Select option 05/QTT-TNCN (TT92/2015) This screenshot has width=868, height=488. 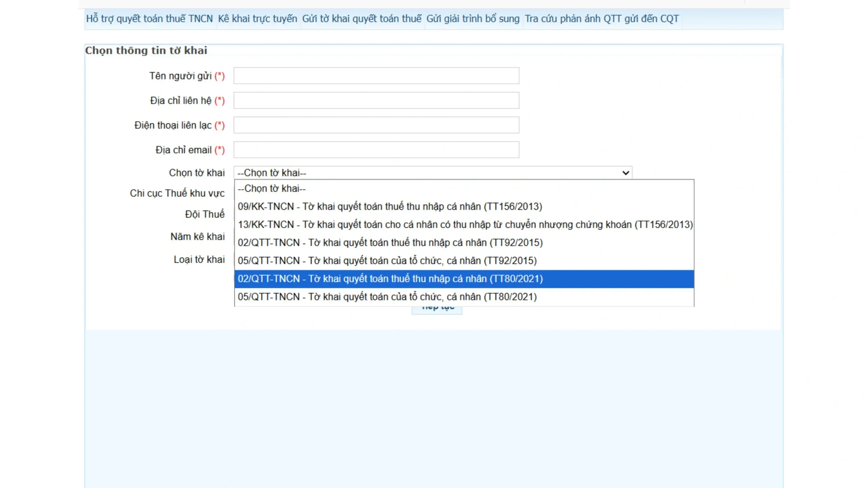(x=464, y=261)
